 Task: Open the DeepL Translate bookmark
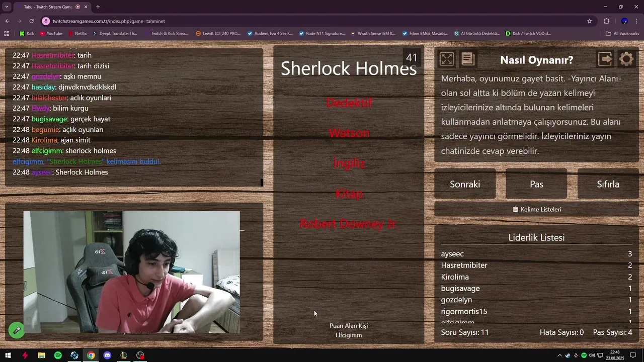coord(114,34)
